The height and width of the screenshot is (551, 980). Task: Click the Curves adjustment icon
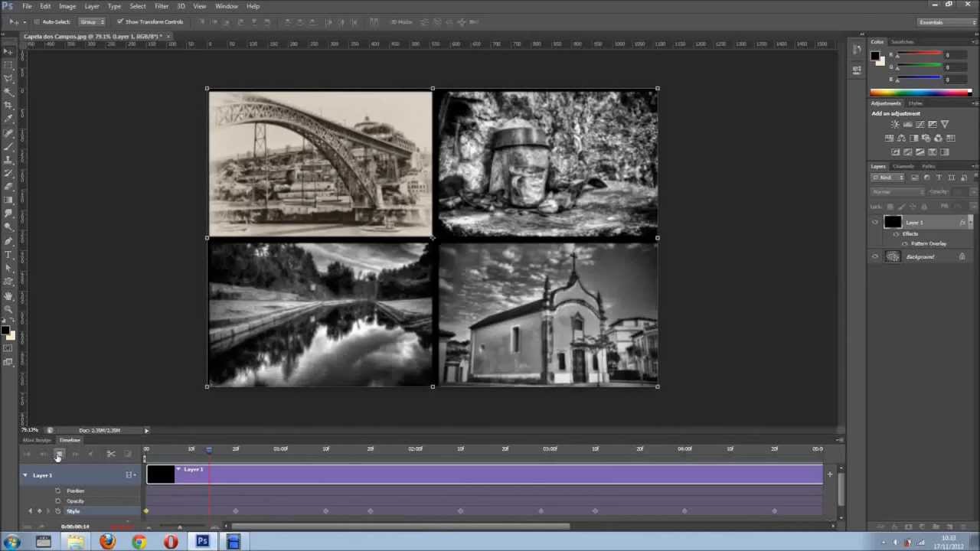[920, 124]
